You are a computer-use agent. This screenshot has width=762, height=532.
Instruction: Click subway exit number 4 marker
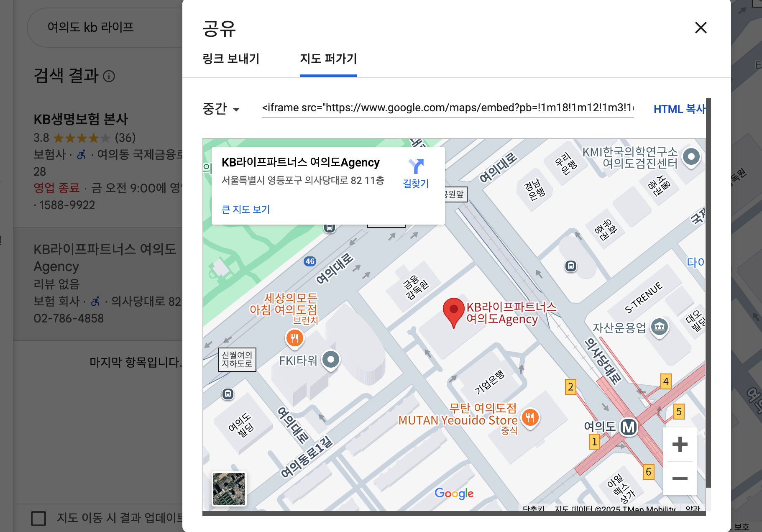pyautogui.click(x=666, y=381)
